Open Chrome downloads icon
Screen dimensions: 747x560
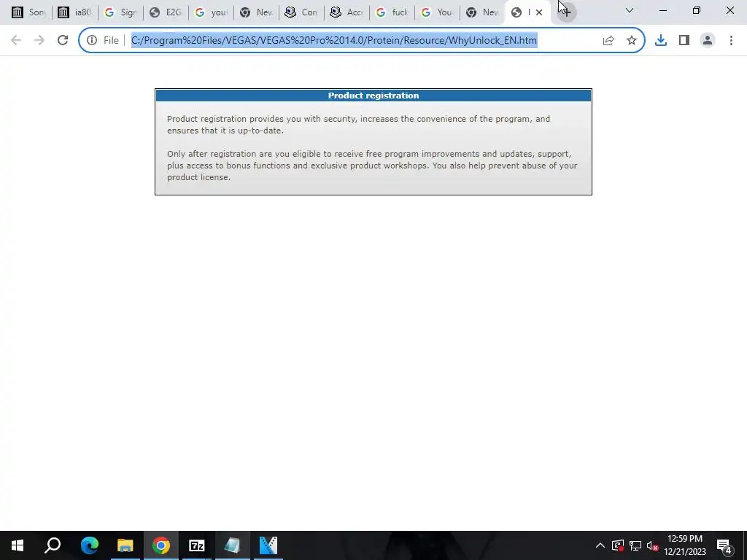661,41
